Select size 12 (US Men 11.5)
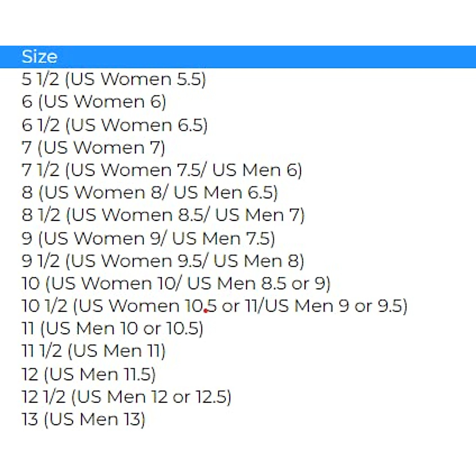Viewport: 476px width, 476px height. (88, 374)
